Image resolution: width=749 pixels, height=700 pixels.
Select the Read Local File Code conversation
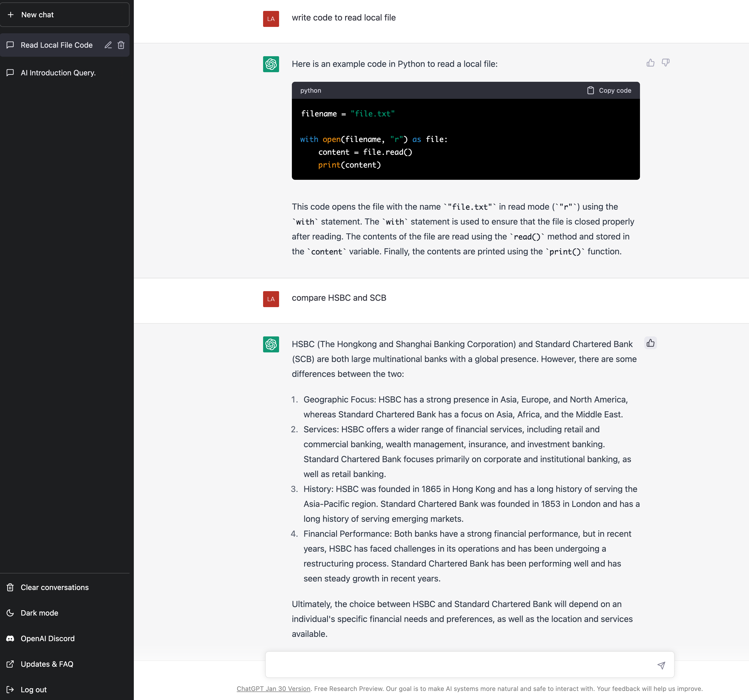tap(57, 45)
